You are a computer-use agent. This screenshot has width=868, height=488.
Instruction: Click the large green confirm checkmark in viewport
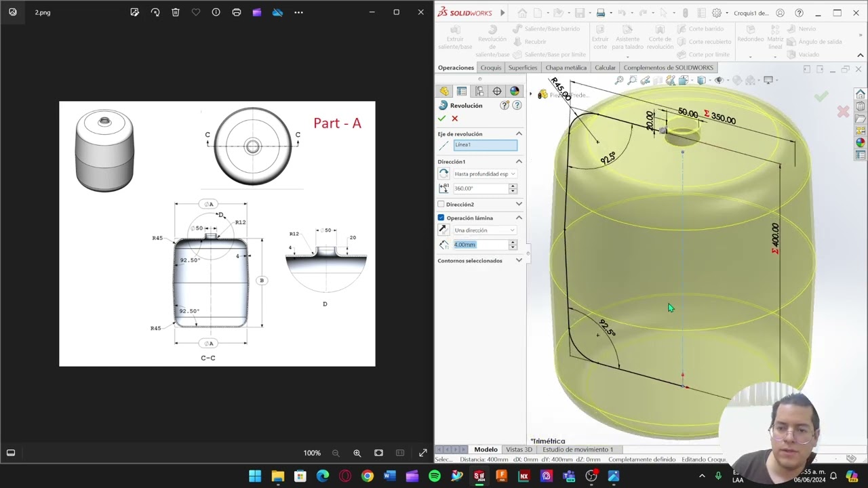tap(821, 97)
